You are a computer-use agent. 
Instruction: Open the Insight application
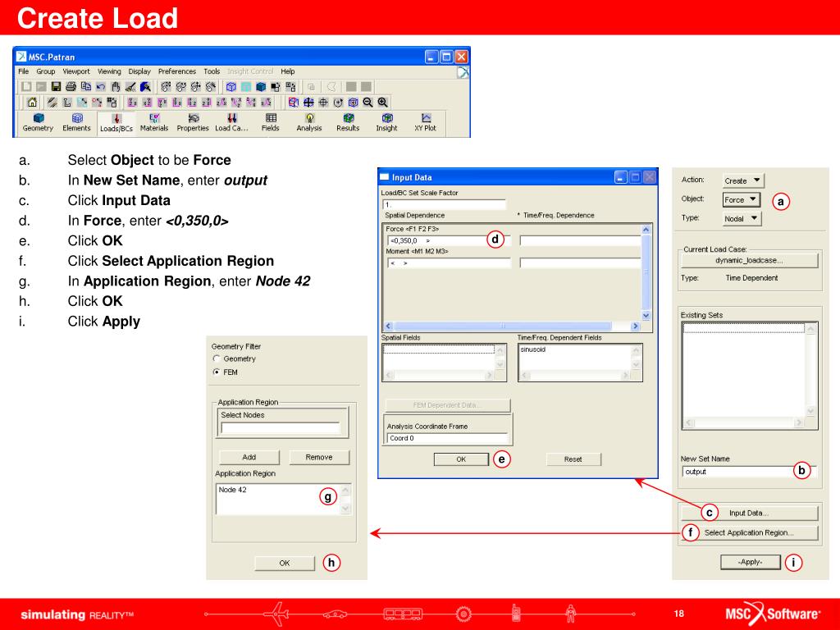(x=387, y=123)
